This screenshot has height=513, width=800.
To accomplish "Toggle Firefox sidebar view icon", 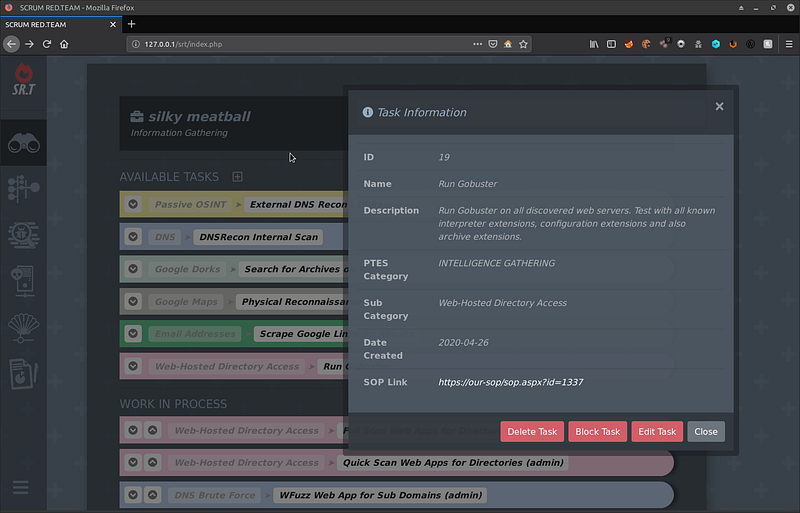I will [611, 44].
